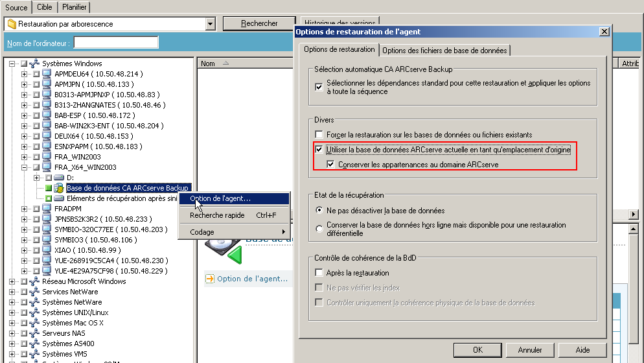Expand the Réseau Microsoft Windows node
The height and width of the screenshot is (363, 644).
point(12,281)
